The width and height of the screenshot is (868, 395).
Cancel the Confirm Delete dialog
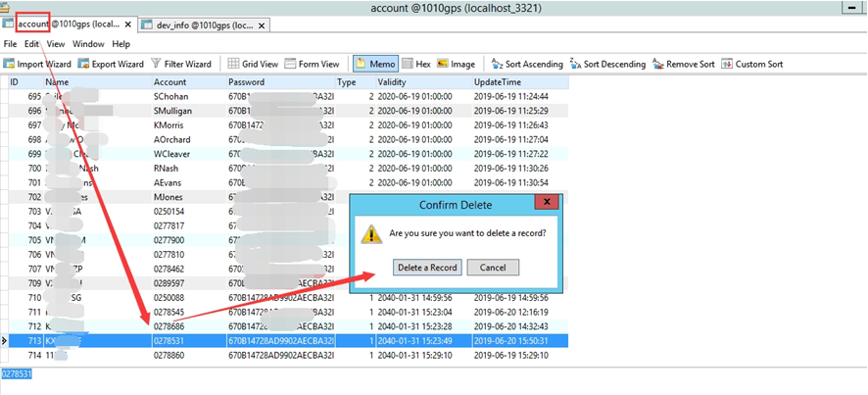[x=493, y=268]
